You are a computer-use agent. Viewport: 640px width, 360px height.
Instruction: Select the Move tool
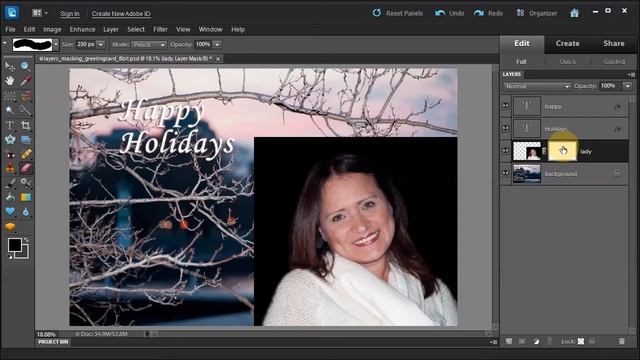10,66
